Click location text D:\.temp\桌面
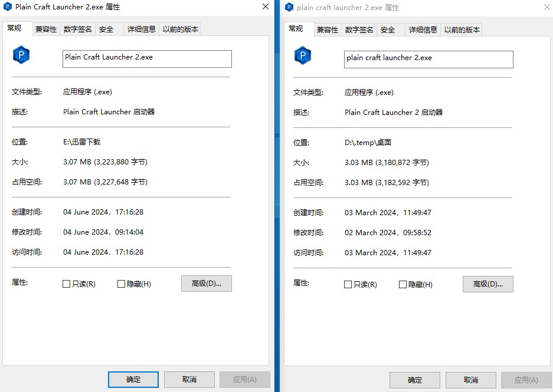The width and height of the screenshot is (553, 392). 368,143
